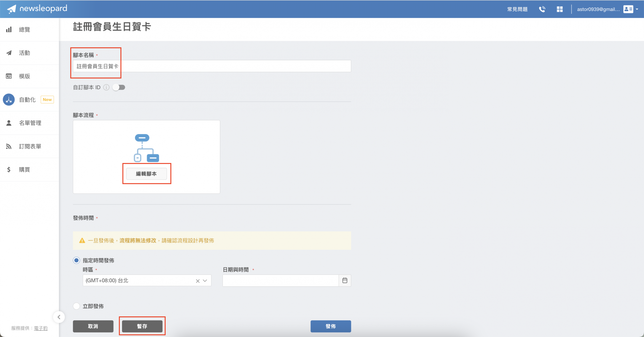Open 名單管理 in the sidebar
Screen dimensions: 644x337
[29, 123]
